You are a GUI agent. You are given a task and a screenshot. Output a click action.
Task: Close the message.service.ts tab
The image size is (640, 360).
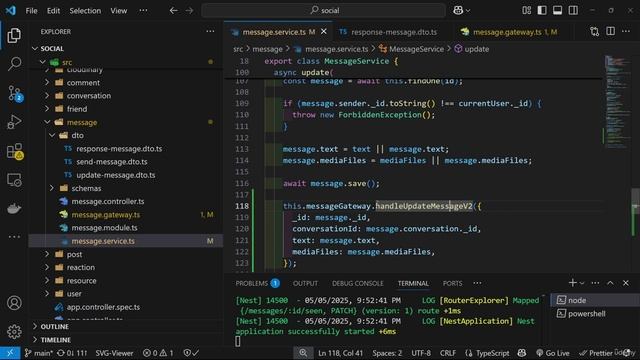324,31
